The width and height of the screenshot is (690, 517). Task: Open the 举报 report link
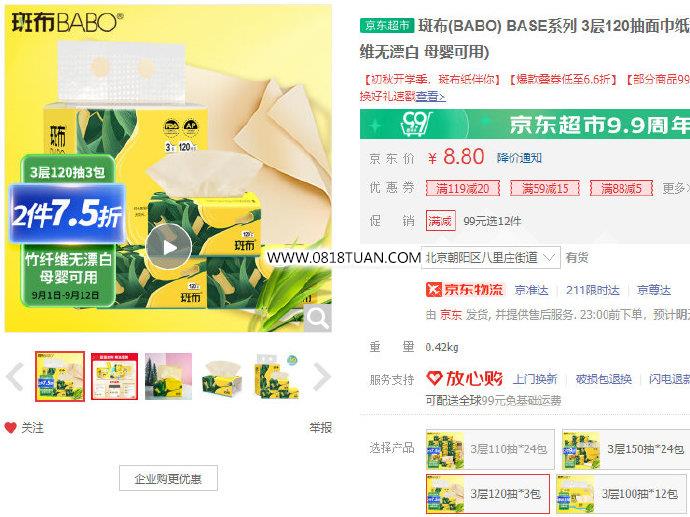pyautogui.click(x=320, y=427)
